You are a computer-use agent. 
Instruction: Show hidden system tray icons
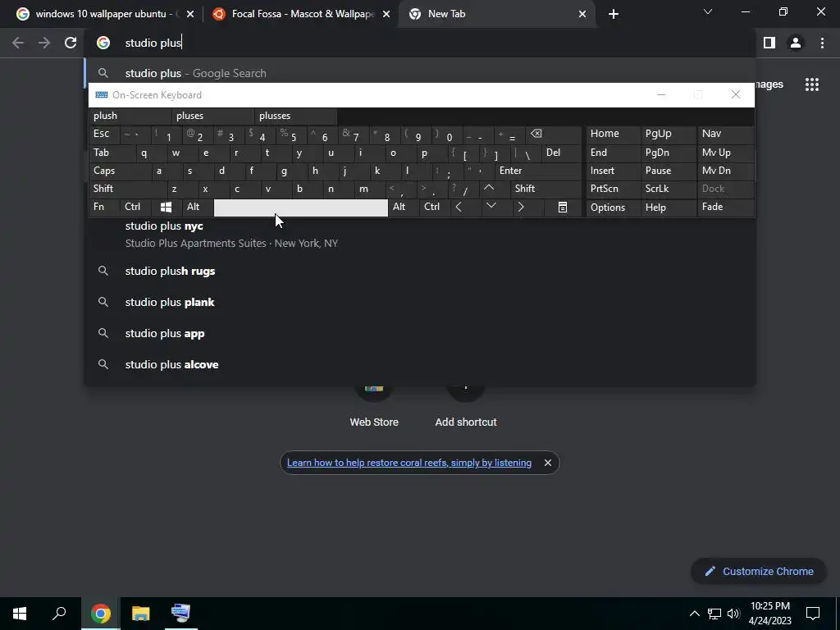tap(694, 614)
